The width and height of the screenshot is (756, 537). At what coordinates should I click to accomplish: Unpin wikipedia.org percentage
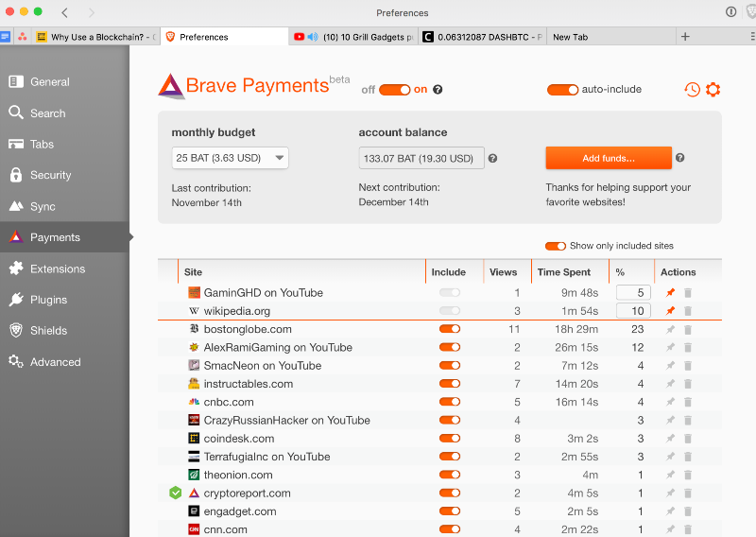point(670,311)
